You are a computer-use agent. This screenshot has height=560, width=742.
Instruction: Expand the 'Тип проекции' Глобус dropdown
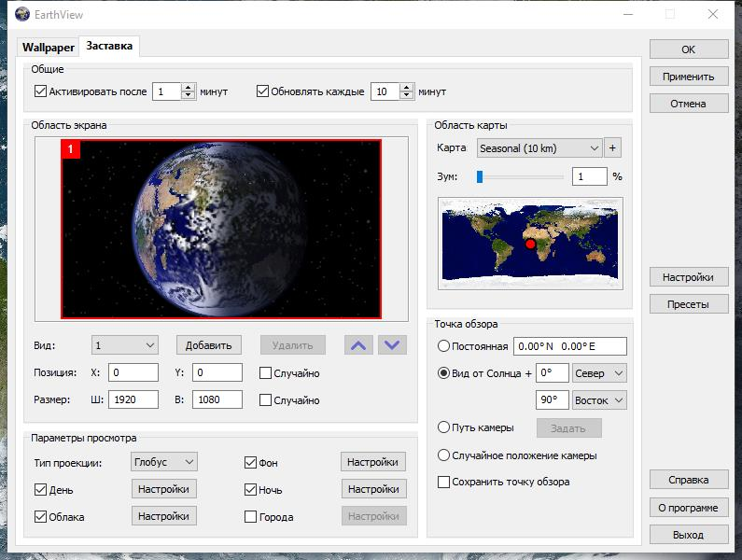(164, 462)
